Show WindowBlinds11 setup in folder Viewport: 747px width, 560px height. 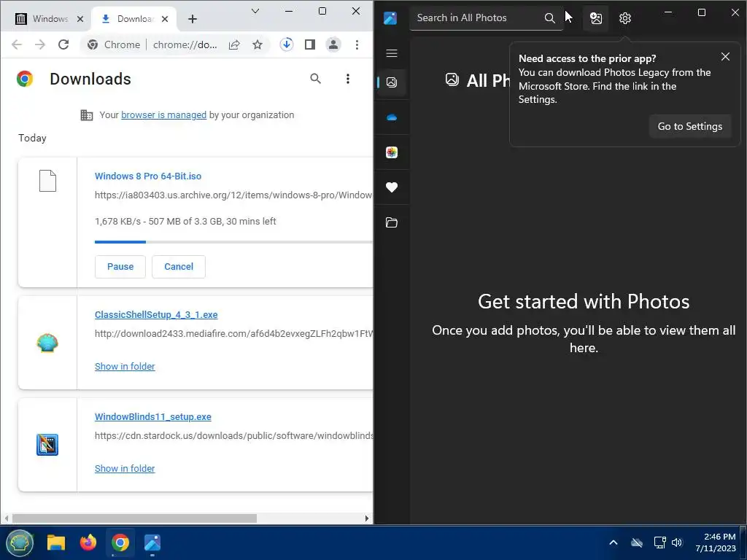coord(125,469)
